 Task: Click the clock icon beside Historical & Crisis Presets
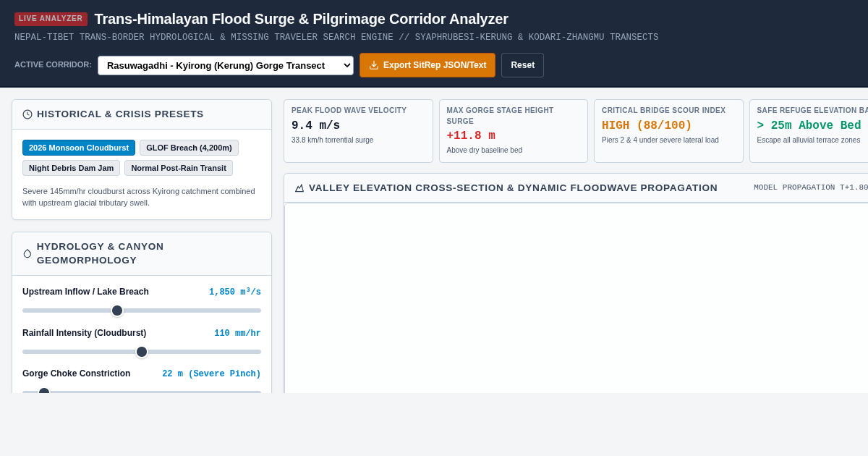click(27, 114)
